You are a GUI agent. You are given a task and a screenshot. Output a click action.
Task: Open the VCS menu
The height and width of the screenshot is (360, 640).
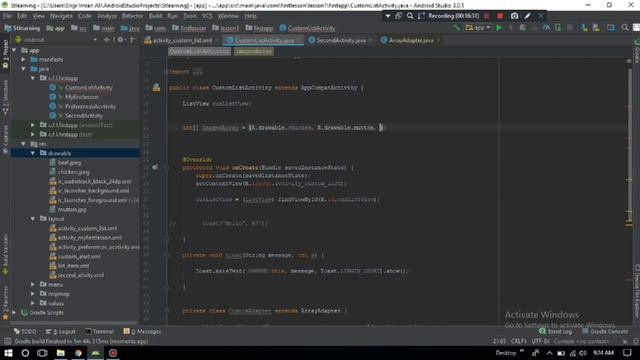click(207, 16)
